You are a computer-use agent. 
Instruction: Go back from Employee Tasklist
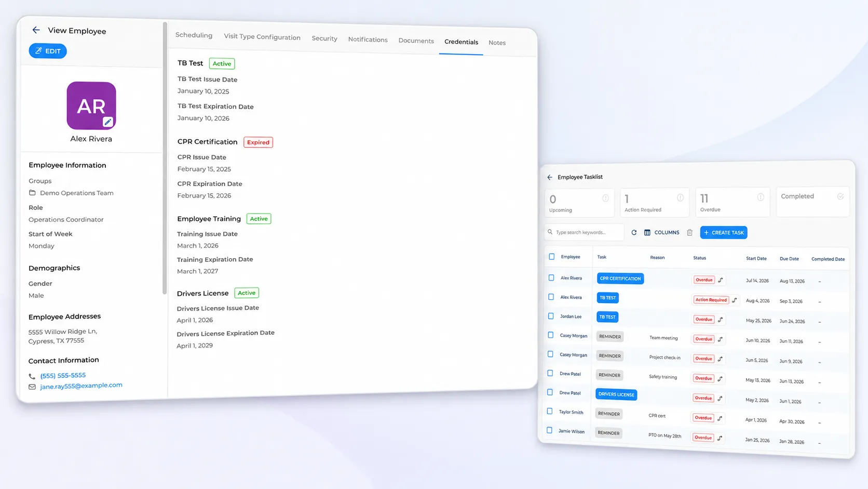(x=550, y=177)
